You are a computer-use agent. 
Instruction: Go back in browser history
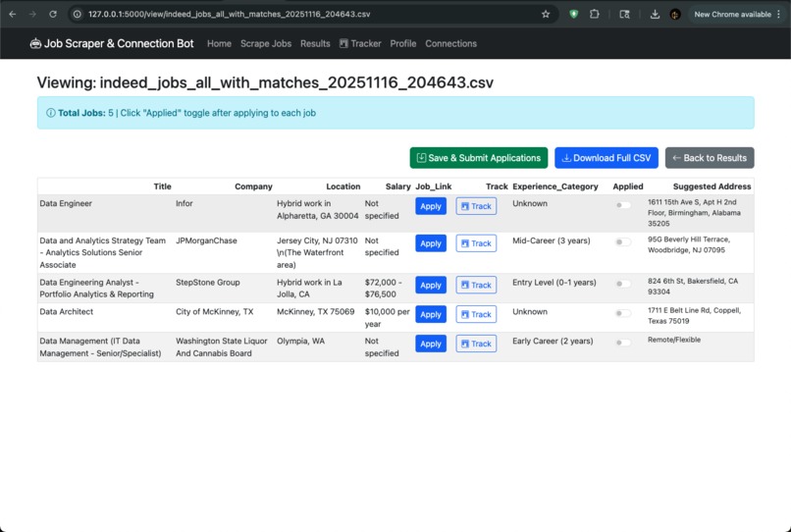13,14
